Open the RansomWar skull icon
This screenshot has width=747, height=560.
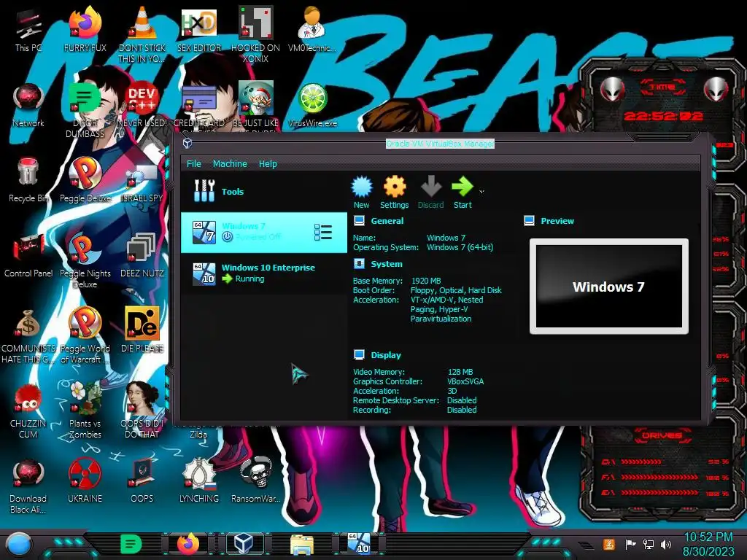click(255, 481)
